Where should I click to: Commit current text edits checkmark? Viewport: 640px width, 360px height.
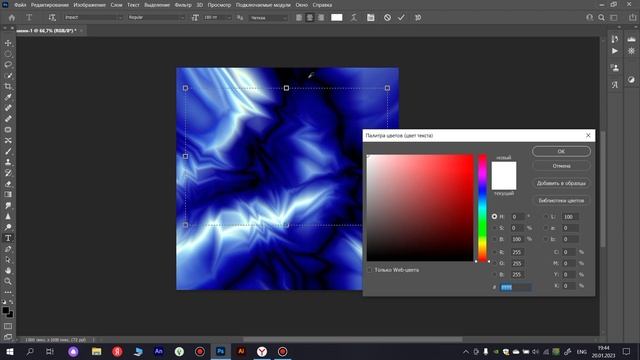click(x=401, y=18)
